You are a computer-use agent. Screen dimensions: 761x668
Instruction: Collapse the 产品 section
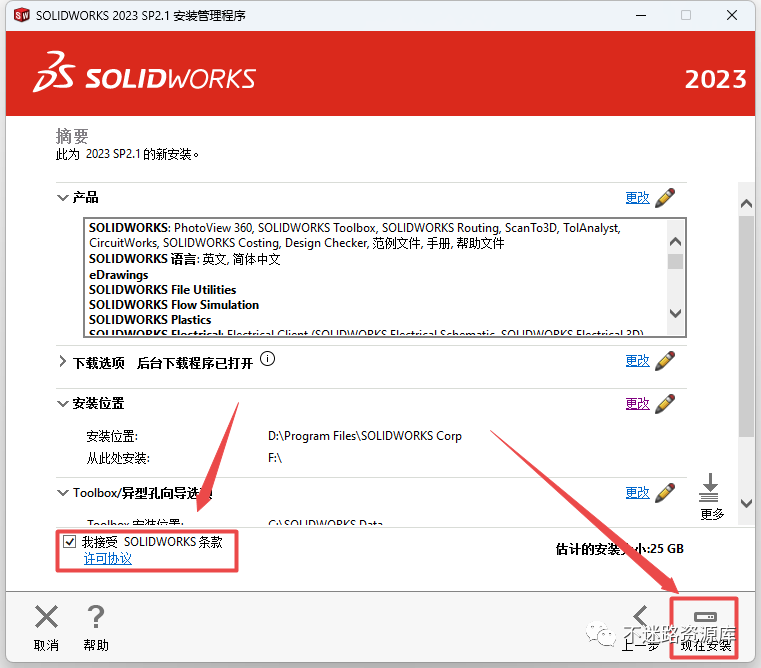(63, 198)
